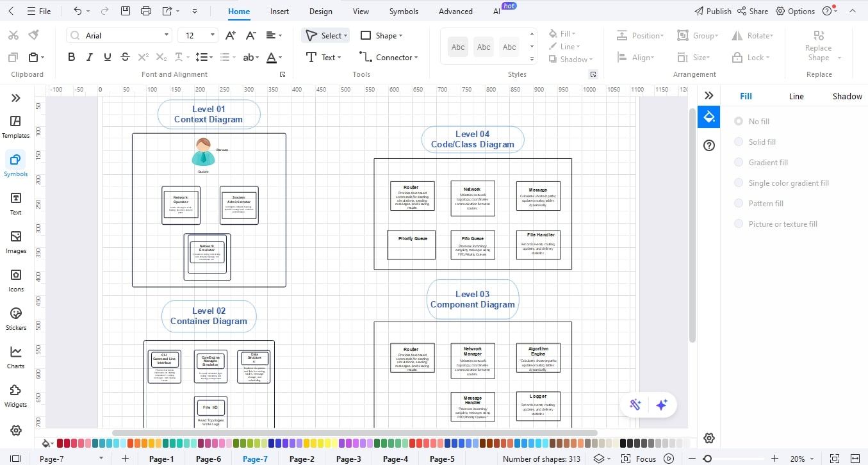The height and width of the screenshot is (465, 868).
Task: Open the Templates panel in the sidebar
Action: coord(15,126)
